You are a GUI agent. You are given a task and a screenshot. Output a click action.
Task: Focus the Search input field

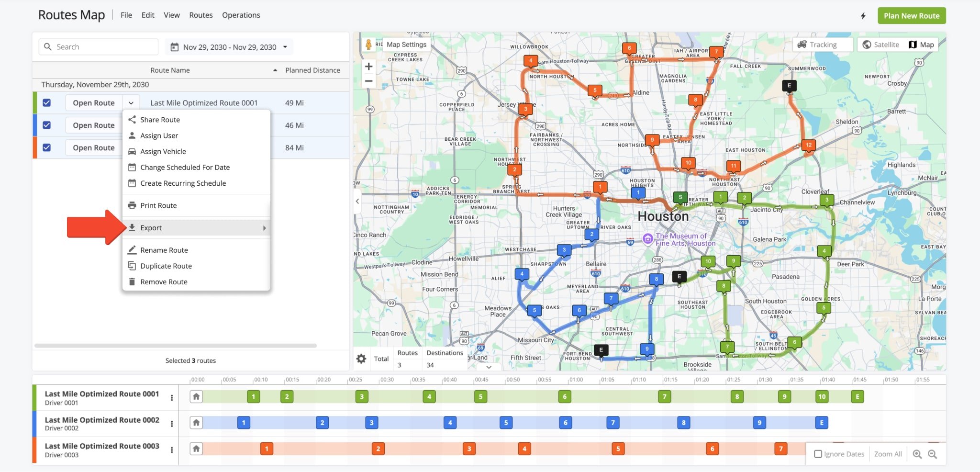[99, 47]
